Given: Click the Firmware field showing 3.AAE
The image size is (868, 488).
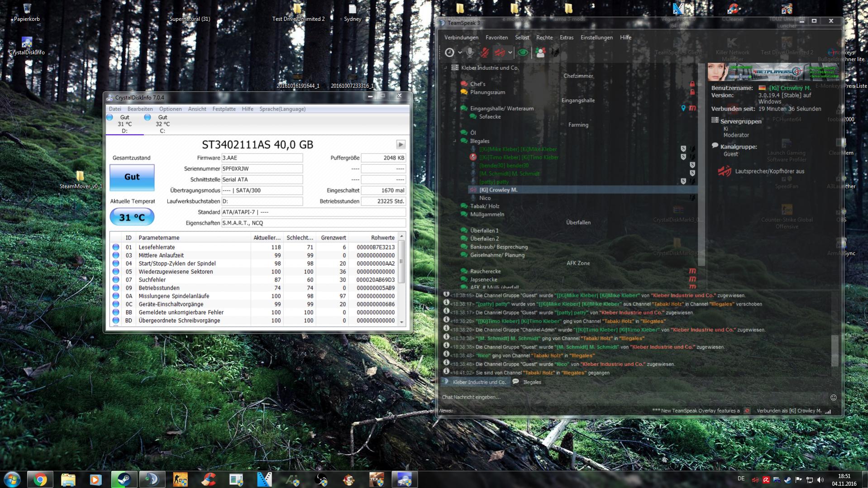Looking at the screenshot, I should 262,158.
